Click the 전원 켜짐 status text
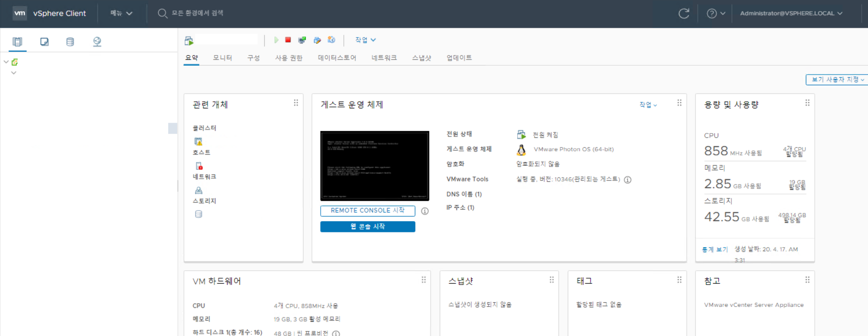The image size is (868, 336). [x=545, y=135]
